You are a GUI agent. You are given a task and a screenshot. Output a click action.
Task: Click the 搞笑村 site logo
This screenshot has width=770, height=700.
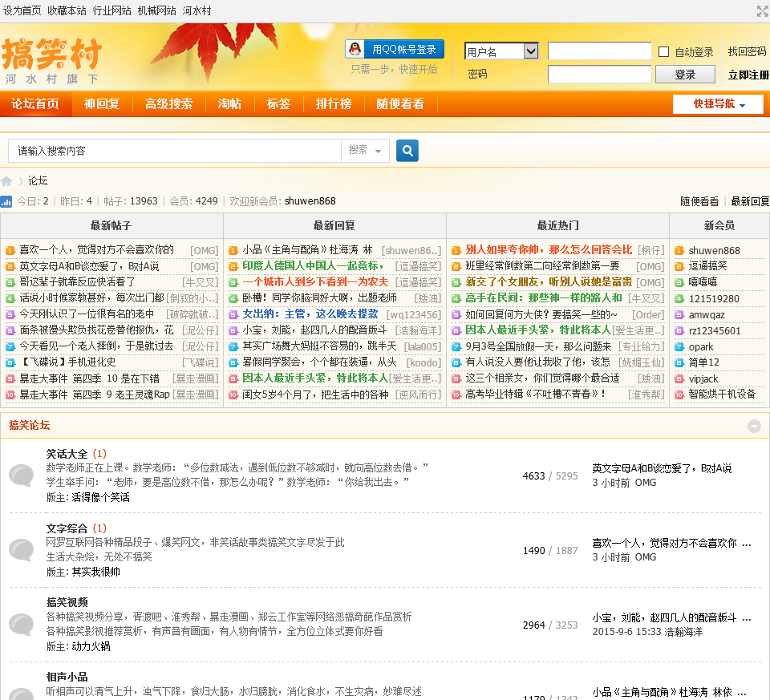(x=52, y=59)
